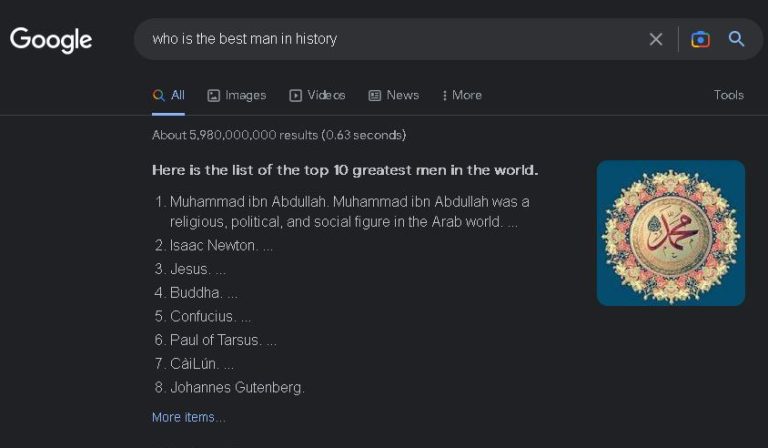Open the Tools options
This screenshot has height=448, width=768.
coord(728,95)
